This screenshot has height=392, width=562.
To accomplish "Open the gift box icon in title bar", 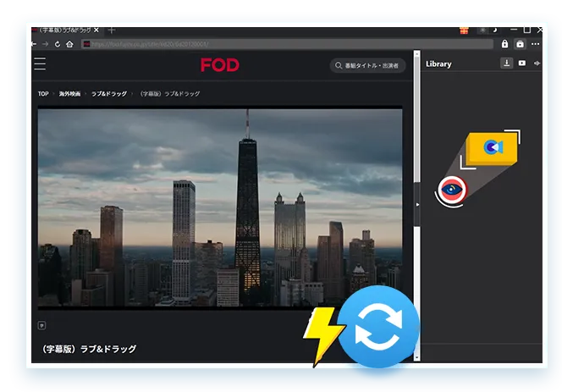I will pyautogui.click(x=464, y=30).
